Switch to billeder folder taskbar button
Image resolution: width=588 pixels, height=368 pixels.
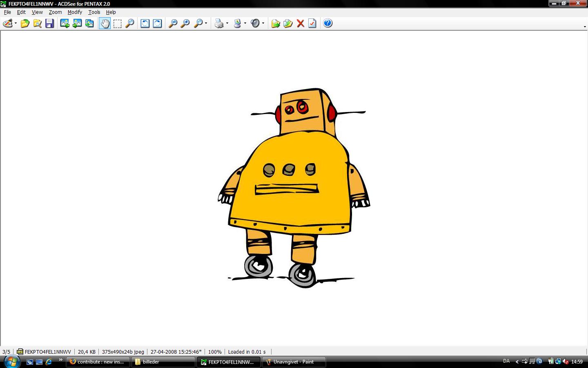point(163,362)
